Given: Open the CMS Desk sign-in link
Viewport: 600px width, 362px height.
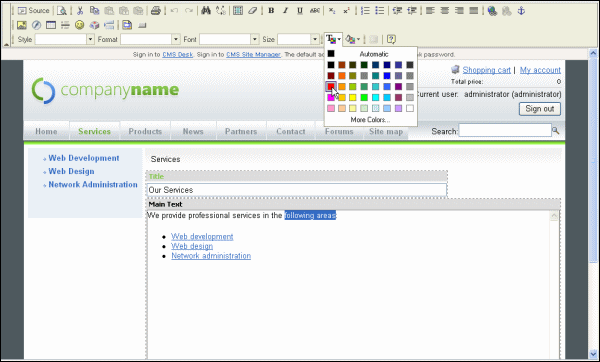Looking at the screenshot, I should click(x=178, y=54).
